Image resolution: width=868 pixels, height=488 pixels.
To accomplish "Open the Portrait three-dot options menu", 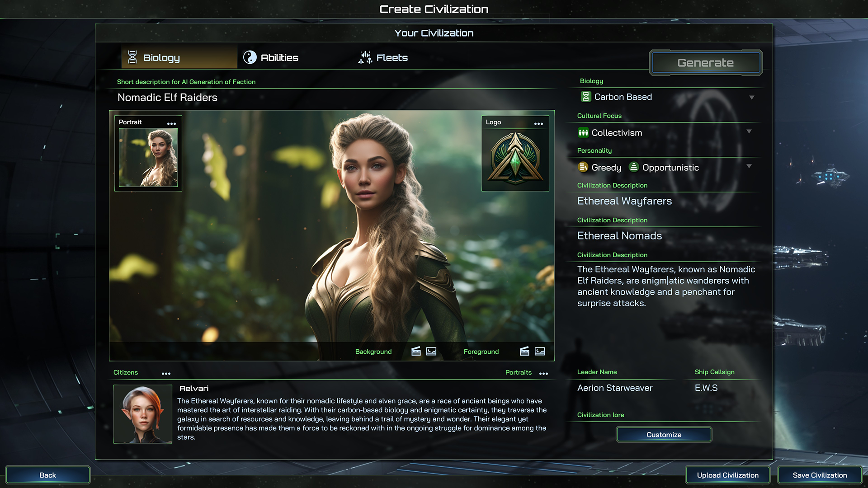I will (171, 124).
